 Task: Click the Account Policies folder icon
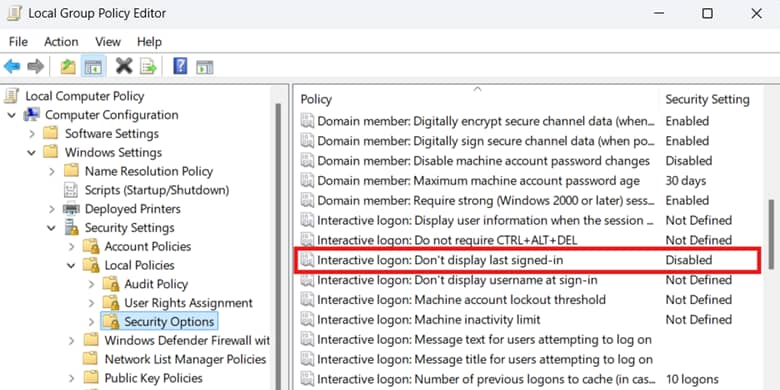pyautogui.click(x=91, y=247)
